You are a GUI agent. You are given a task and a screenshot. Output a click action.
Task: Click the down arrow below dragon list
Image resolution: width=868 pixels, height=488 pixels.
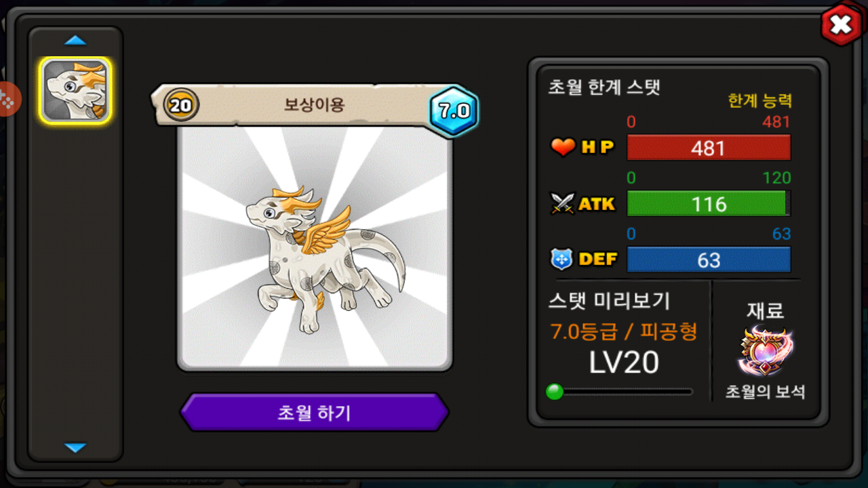(75, 447)
